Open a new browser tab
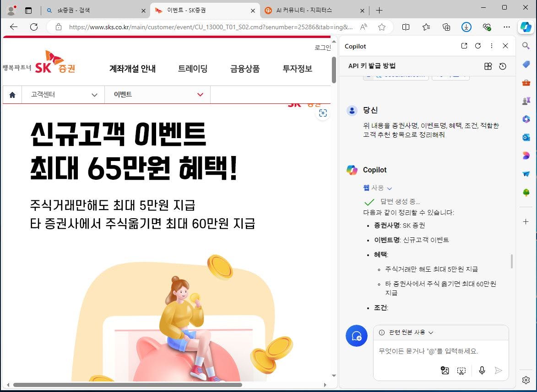The image size is (537, 392). pyautogui.click(x=379, y=10)
